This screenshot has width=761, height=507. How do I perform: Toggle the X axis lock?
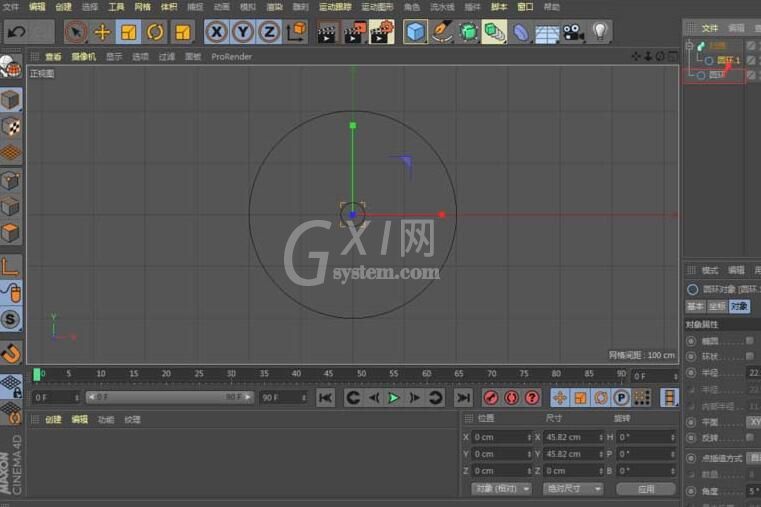[216, 33]
